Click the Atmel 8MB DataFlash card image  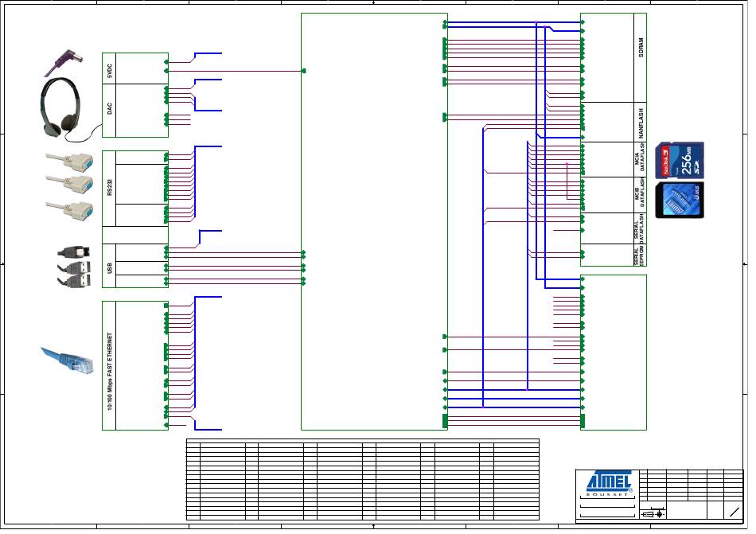pyautogui.click(x=680, y=200)
